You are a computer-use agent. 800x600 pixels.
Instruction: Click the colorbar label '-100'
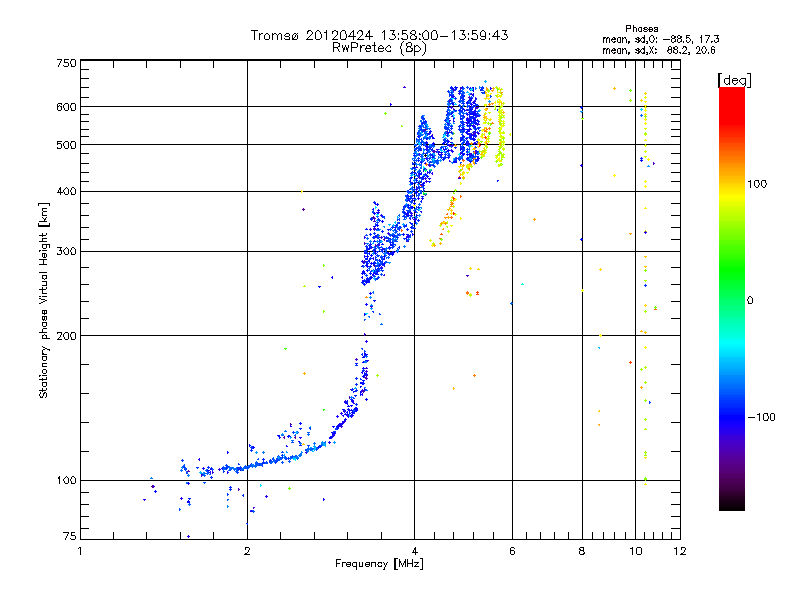[x=761, y=417]
